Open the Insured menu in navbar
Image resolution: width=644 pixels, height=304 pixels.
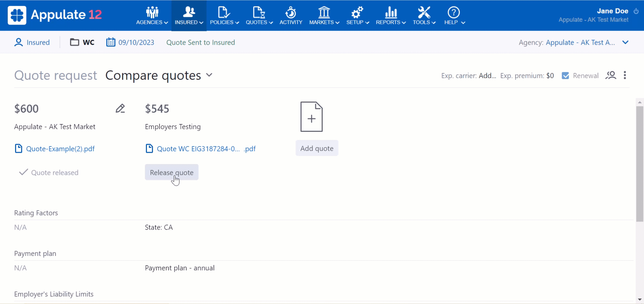click(189, 15)
